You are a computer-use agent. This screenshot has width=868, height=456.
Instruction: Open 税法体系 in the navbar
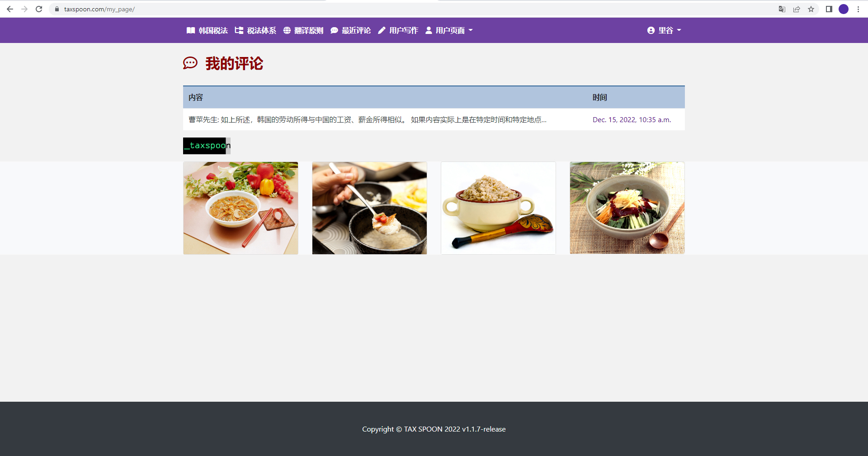(255, 30)
